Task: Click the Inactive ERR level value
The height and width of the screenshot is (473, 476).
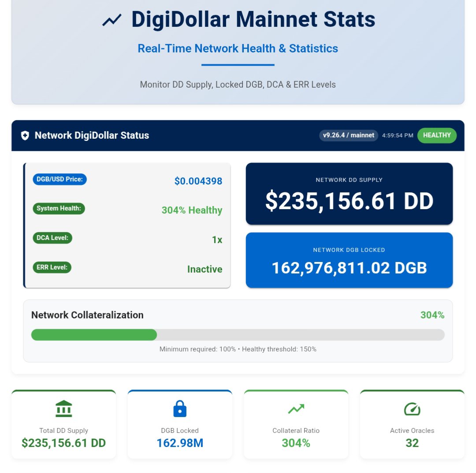Action: 205,269
